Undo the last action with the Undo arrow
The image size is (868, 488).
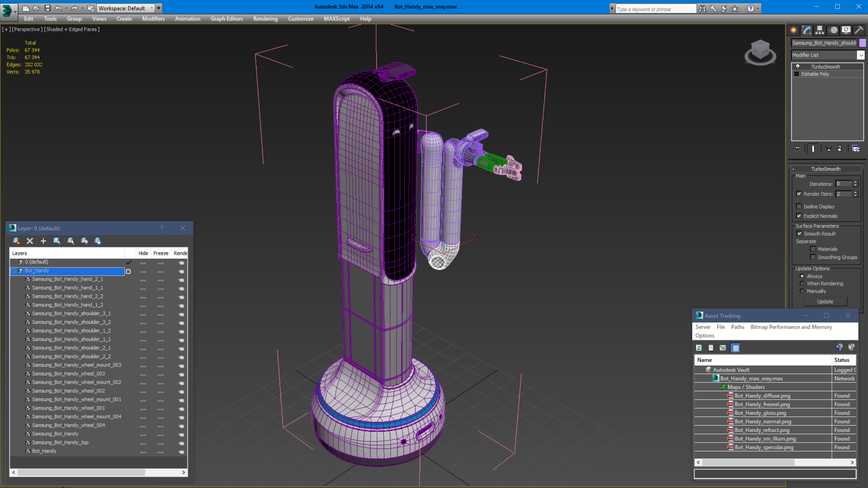pos(58,8)
